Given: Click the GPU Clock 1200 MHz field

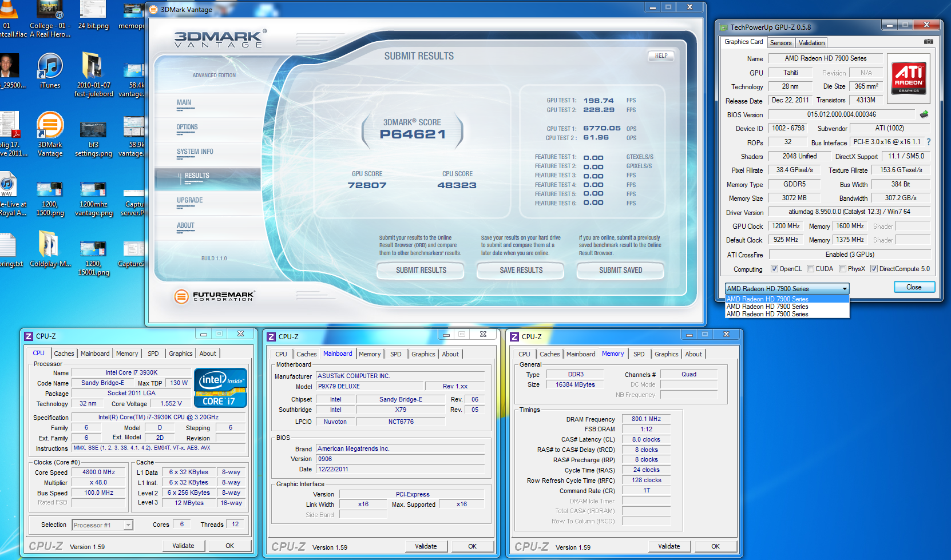Looking at the screenshot, I should click(x=786, y=226).
